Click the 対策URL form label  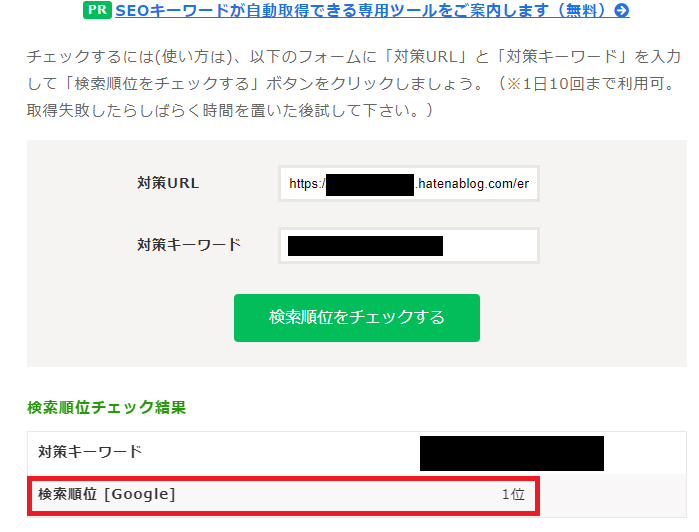[x=168, y=183]
